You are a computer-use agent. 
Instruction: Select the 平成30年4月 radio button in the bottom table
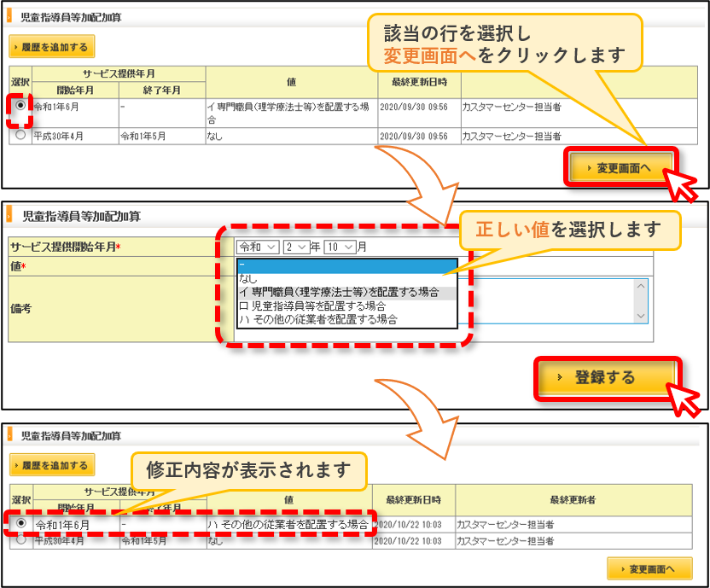(x=20, y=539)
